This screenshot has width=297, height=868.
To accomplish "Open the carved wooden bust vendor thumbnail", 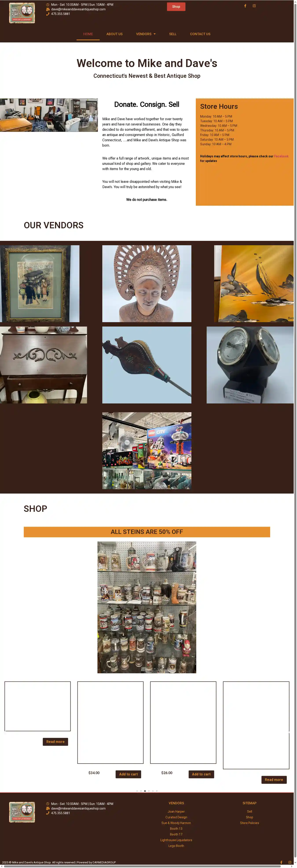I will pos(147,284).
